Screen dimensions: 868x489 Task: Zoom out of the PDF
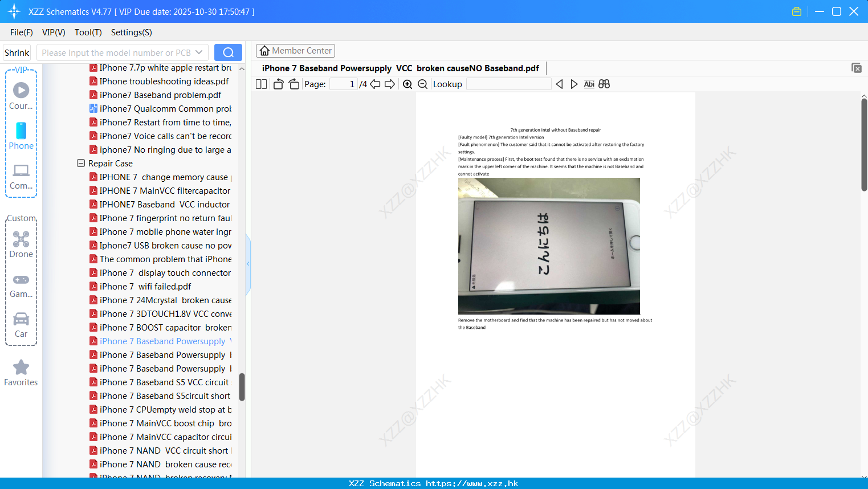(x=422, y=84)
